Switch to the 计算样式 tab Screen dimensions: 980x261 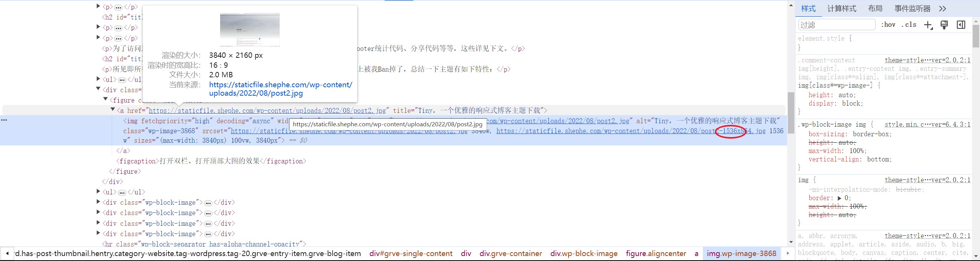[842, 8]
